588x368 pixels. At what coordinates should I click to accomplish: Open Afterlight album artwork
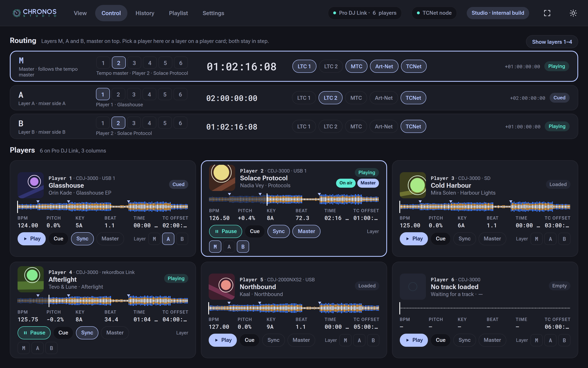click(x=31, y=279)
